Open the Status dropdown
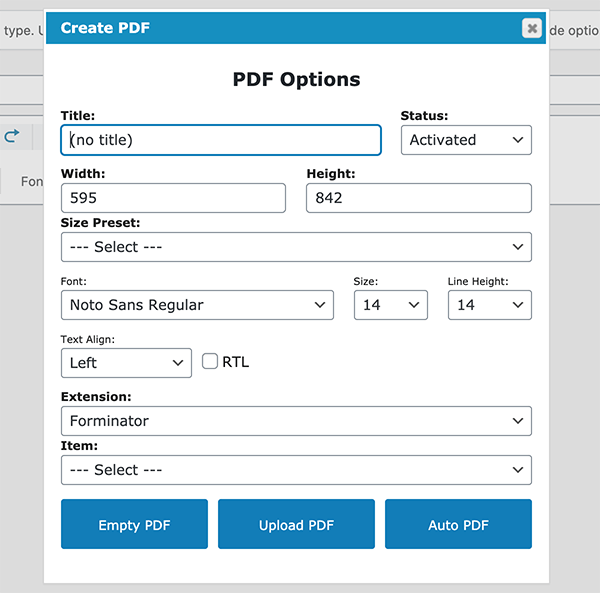The image size is (600, 593). (x=466, y=140)
